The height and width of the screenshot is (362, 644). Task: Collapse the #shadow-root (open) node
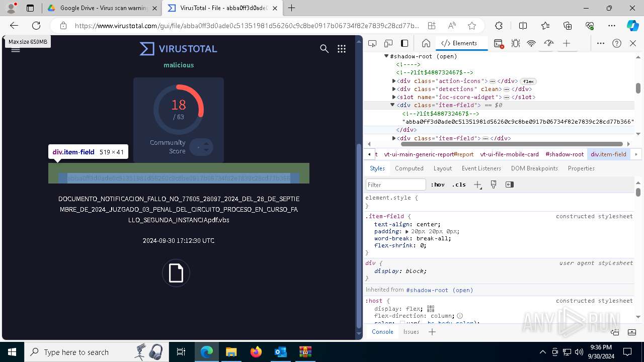click(x=386, y=56)
